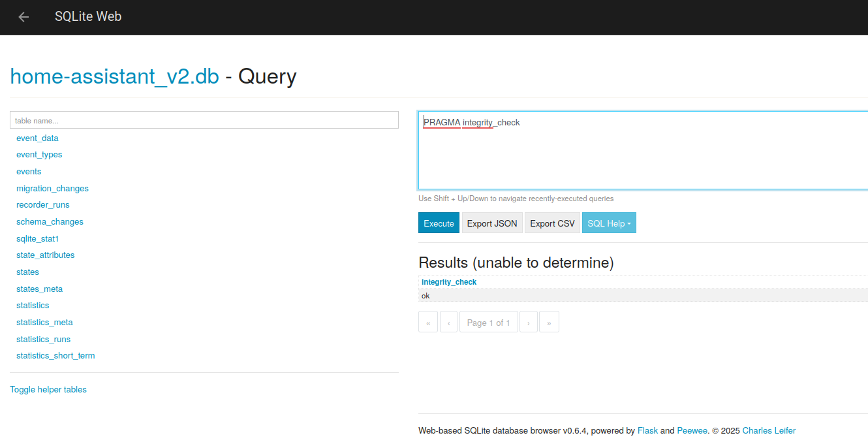Go to first results page

pos(428,322)
